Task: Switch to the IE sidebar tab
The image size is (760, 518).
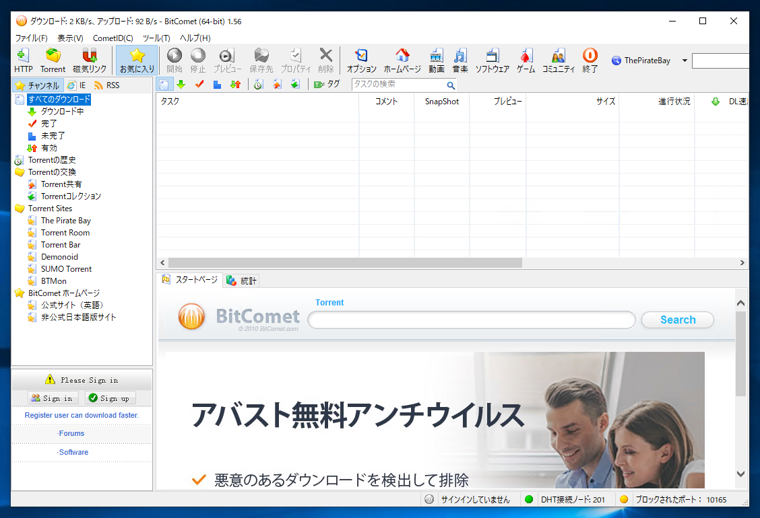Action: click(x=77, y=85)
